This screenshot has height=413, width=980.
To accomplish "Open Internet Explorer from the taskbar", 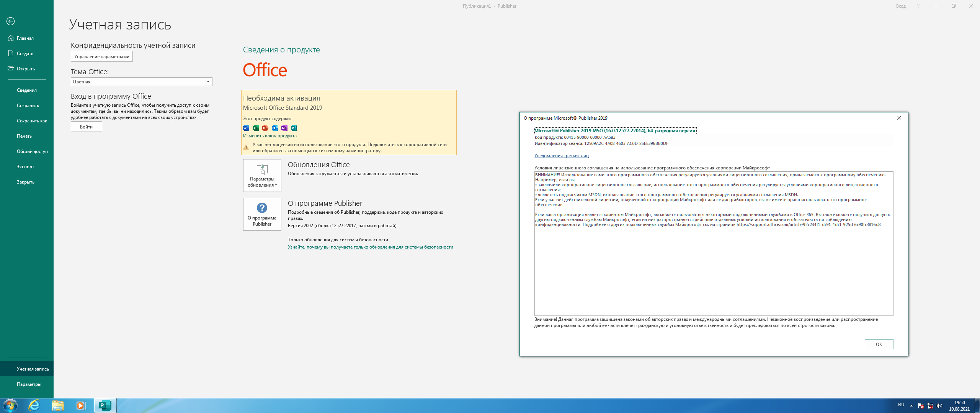I will point(34,405).
